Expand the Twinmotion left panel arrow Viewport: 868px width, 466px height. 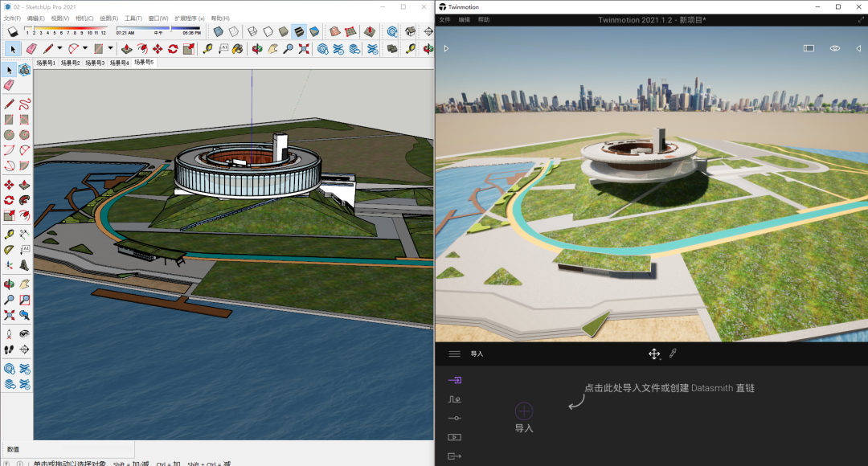[446, 48]
